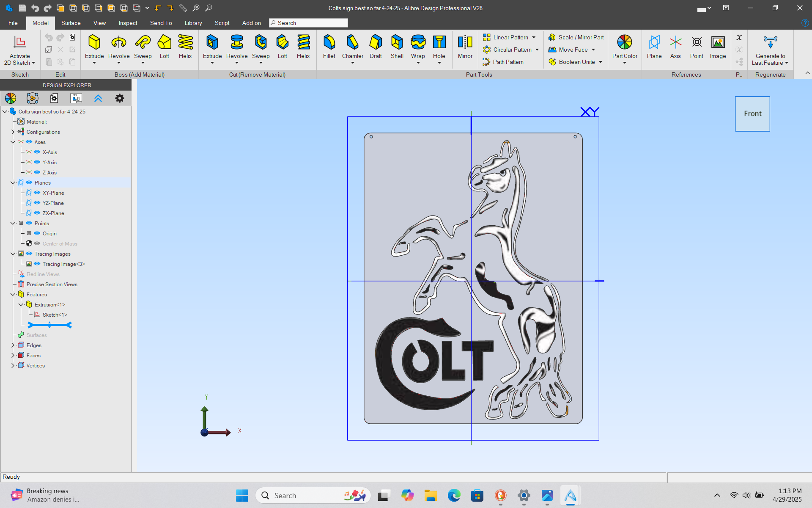
Task: Collapse the Planes tree node
Action: click(13, 182)
